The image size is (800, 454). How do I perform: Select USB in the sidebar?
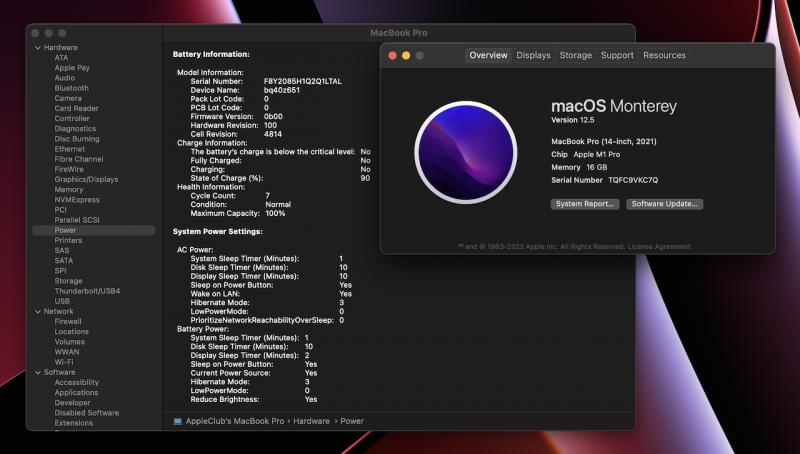(62, 301)
